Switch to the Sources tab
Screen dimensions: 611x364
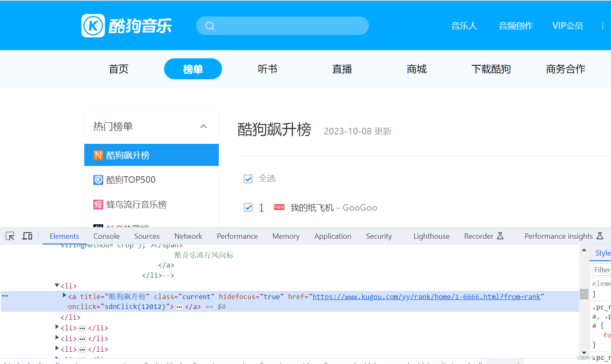click(147, 236)
